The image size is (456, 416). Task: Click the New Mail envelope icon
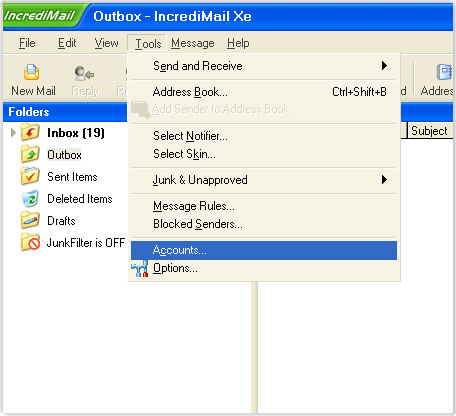(31, 72)
